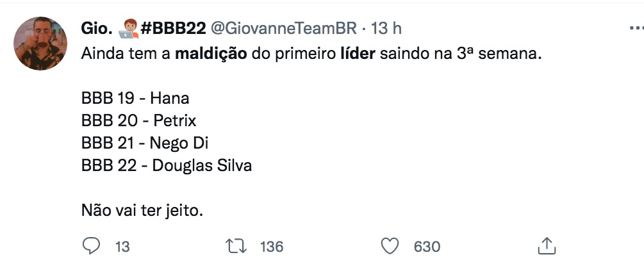Viewport: 644px width, 271px height.
Task: Click the sentence Não vai ter jeito.
Action: point(142,209)
